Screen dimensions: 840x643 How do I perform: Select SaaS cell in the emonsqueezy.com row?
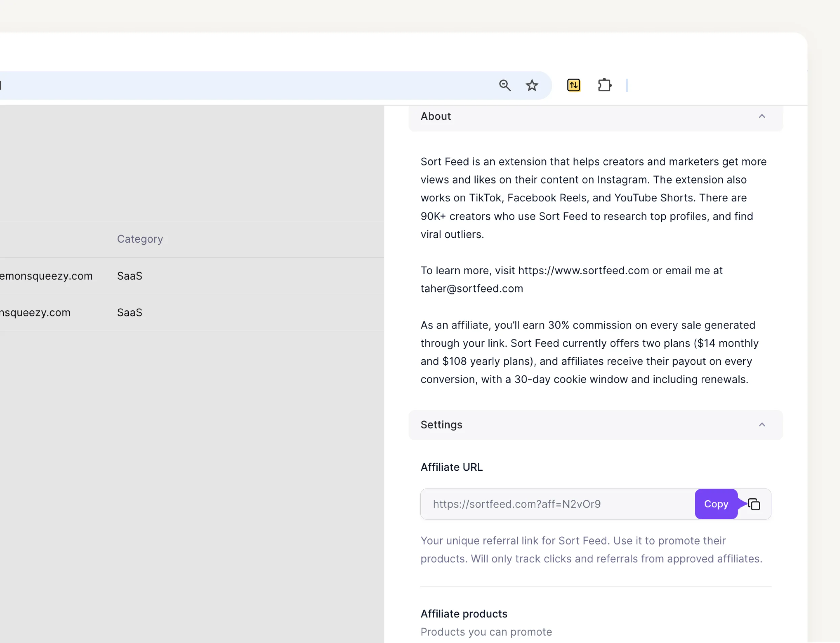click(130, 276)
